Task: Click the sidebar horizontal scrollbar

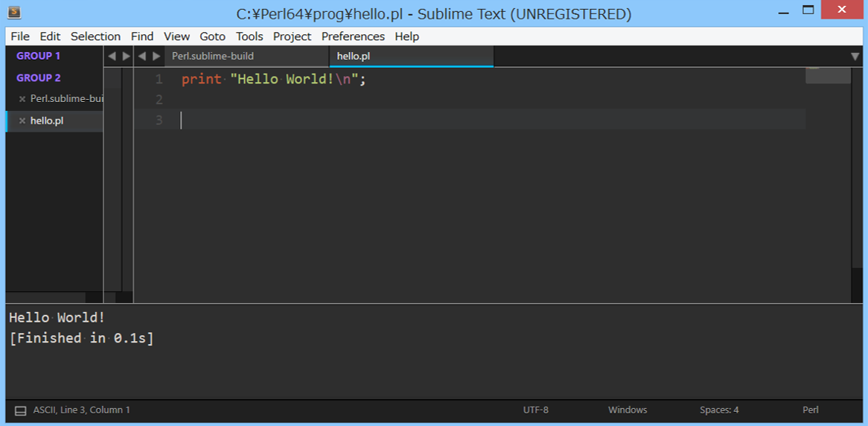Action: pyautogui.click(x=45, y=297)
